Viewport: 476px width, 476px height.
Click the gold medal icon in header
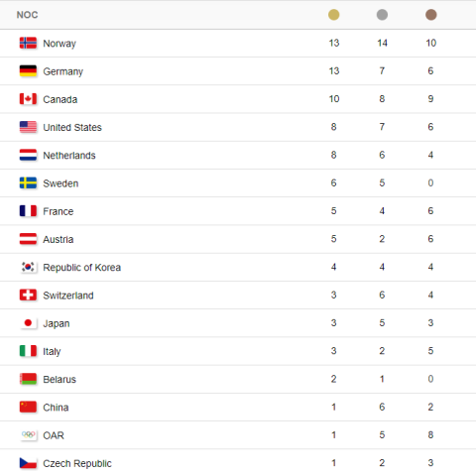pyautogui.click(x=333, y=15)
